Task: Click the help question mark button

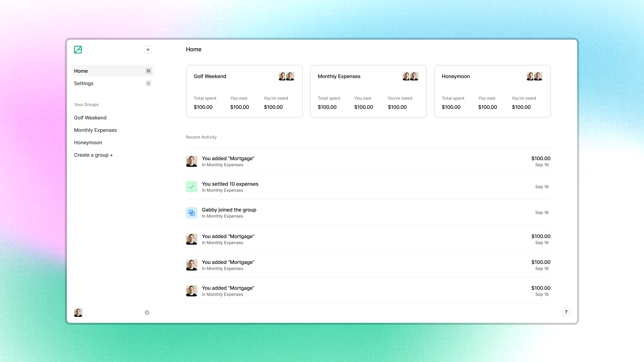Action: pos(566,312)
